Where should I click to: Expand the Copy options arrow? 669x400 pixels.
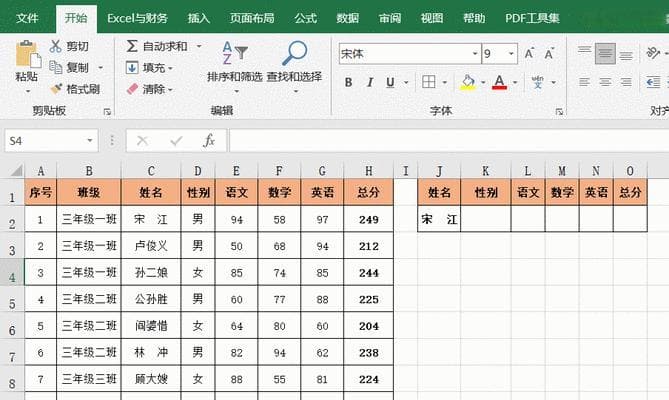pos(101,67)
